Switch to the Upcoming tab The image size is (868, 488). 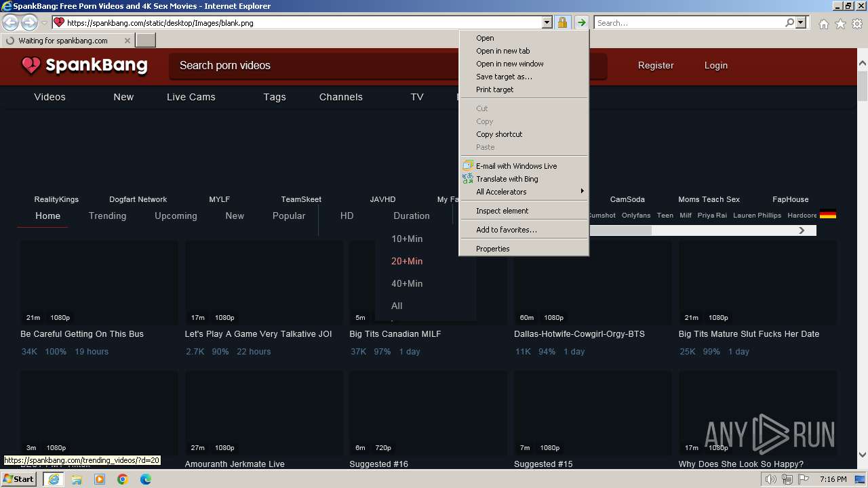176,216
